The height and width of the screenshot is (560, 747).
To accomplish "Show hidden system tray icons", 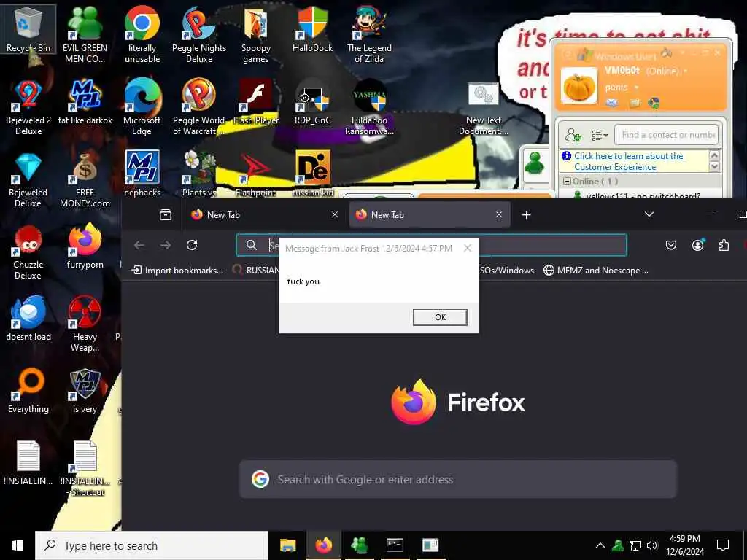I will pos(600,545).
